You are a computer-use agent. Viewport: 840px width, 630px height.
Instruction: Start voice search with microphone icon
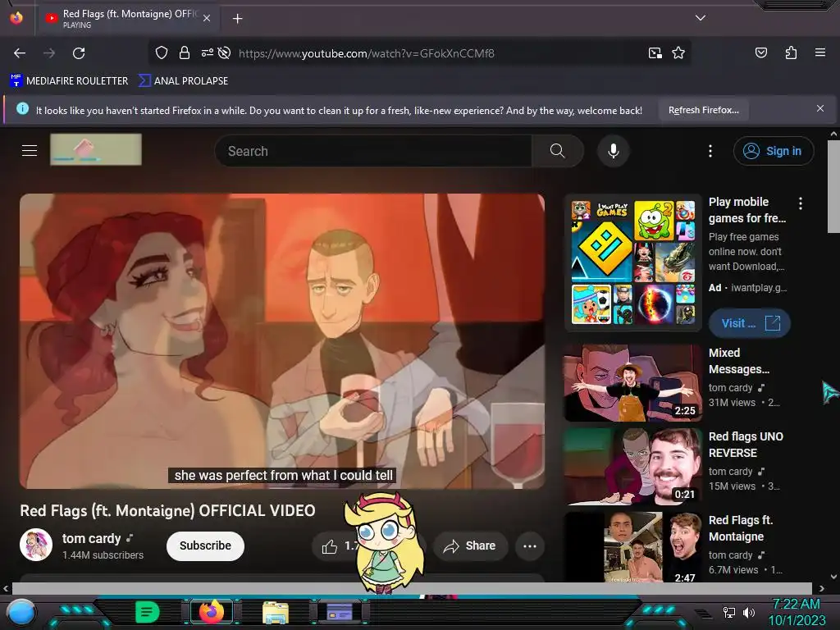click(614, 151)
